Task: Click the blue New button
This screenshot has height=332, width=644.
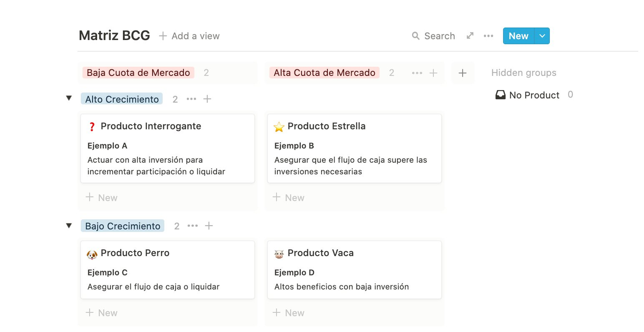Action: [518, 36]
